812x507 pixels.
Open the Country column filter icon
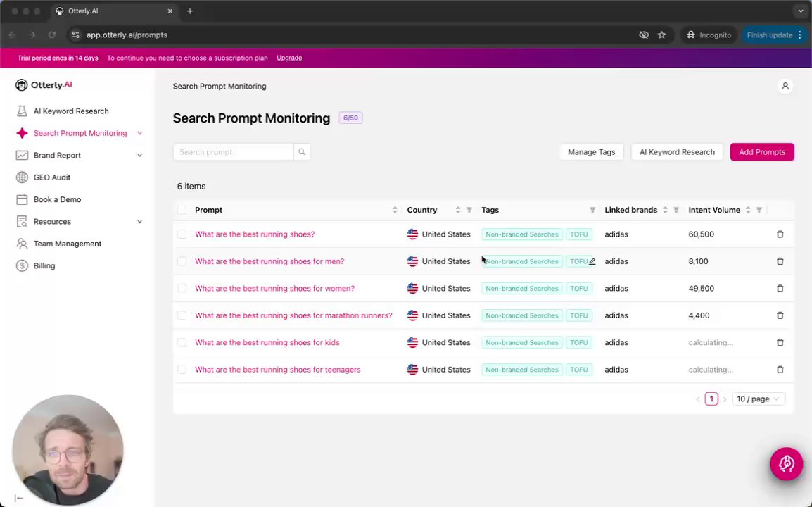click(469, 210)
